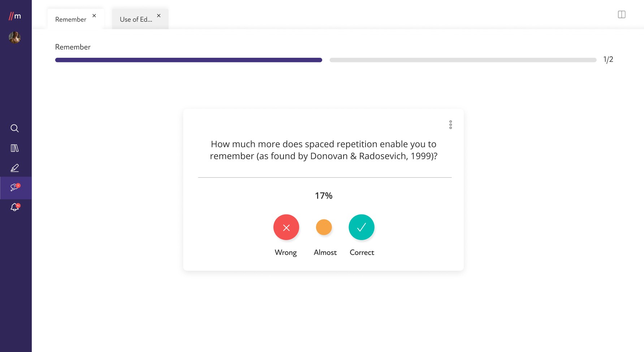This screenshot has width=644, height=352.
Task: Click the app logo at top of sidebar
Action: 15,16
